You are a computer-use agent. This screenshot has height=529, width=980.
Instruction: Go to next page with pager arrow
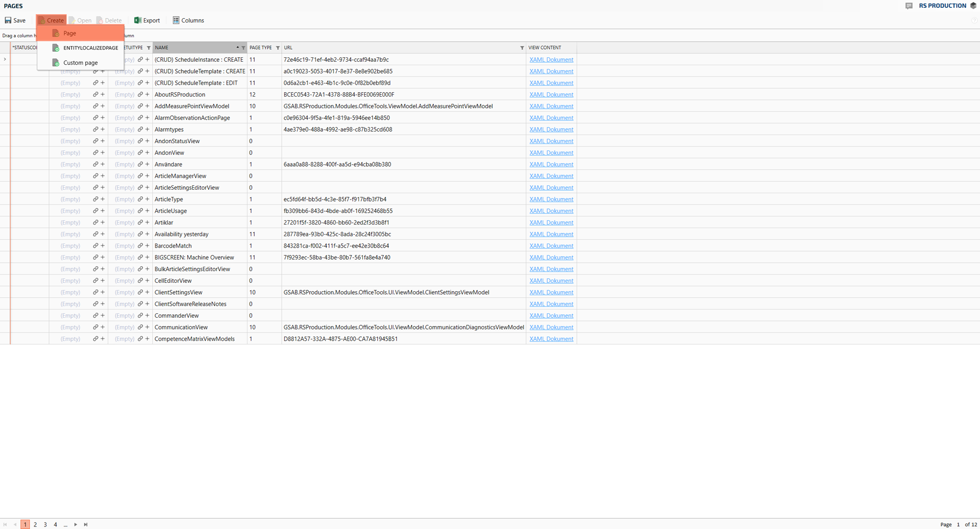75,525
